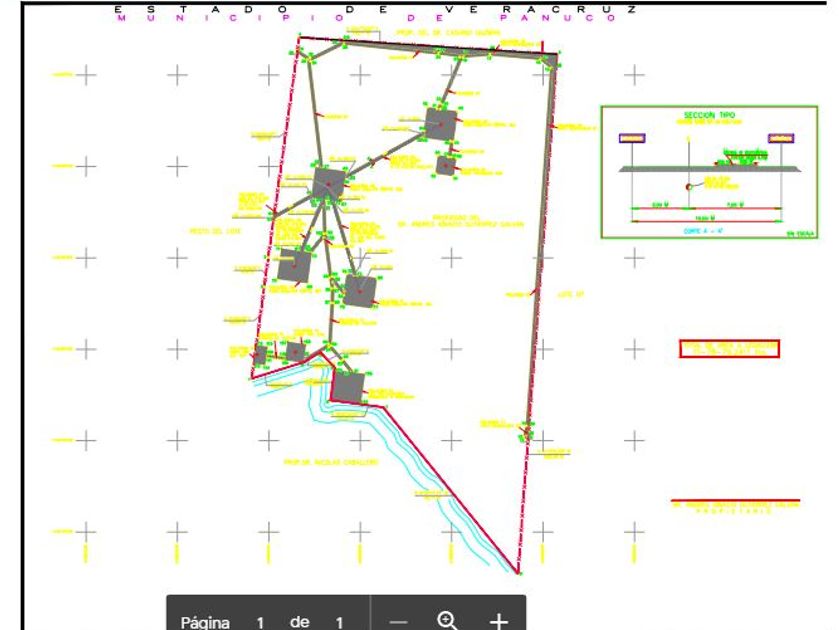Click the bottom vertex of the red boundary

point(518,573)
